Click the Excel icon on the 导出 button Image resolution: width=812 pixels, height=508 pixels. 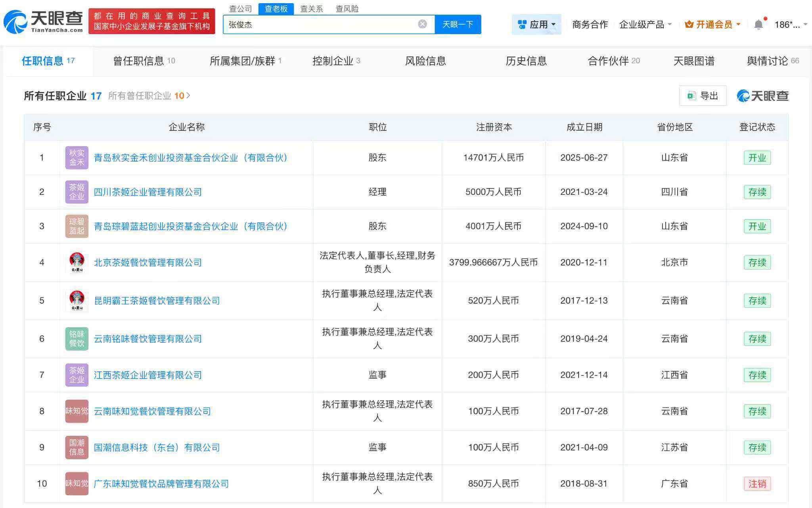(x=691, y=96)
